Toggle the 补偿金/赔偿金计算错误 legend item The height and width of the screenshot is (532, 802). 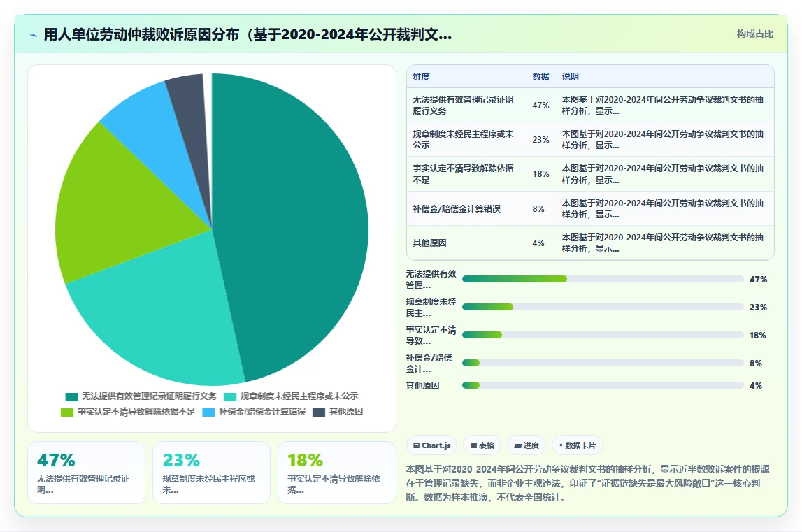tap(255, 412)
